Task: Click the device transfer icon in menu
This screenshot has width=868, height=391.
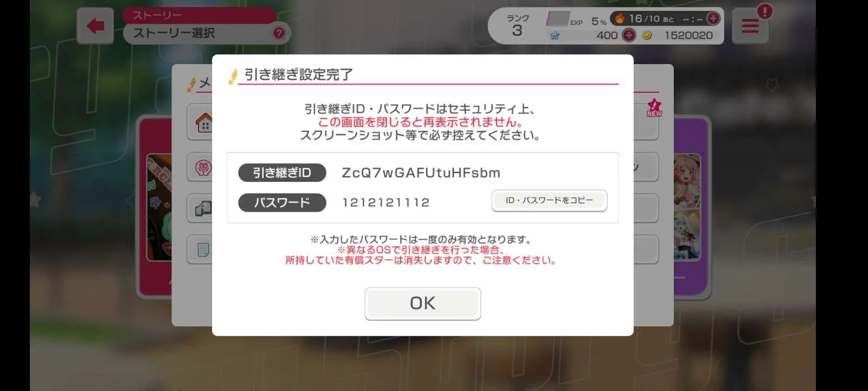Action: pos(203,209)
